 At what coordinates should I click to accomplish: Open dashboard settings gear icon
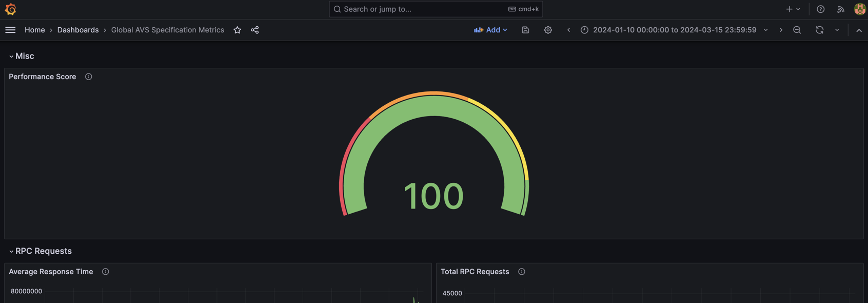[x=548, y=30]
